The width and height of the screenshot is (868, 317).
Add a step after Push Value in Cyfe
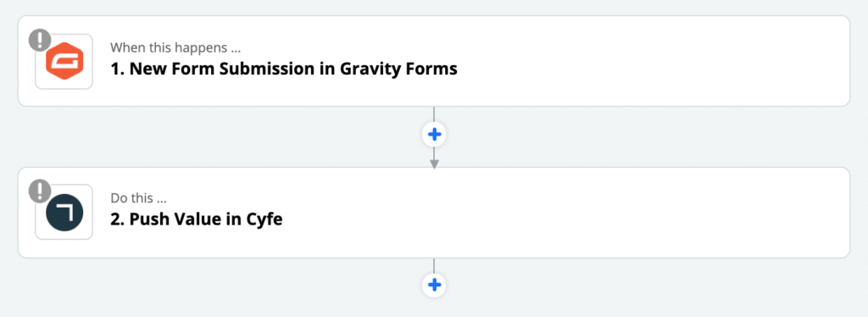(434, 285)
